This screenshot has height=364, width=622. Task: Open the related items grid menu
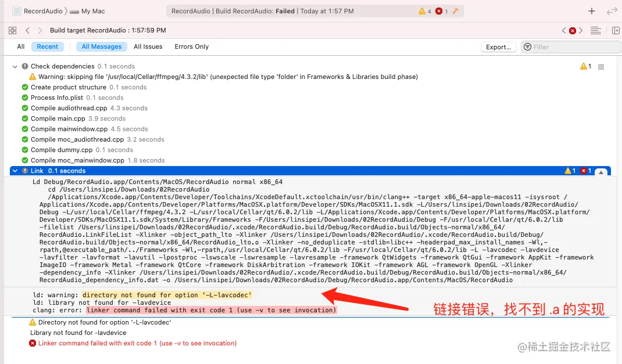pos(12,31)
